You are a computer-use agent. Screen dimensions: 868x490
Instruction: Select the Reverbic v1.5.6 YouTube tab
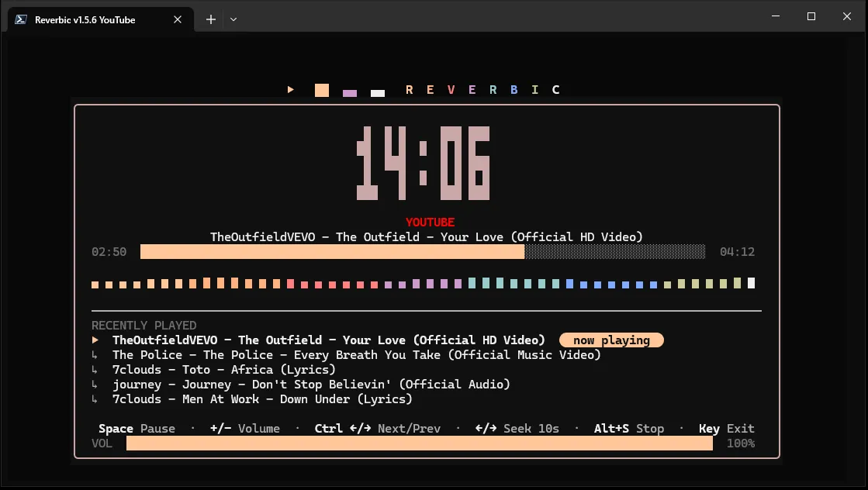[101, 19]
